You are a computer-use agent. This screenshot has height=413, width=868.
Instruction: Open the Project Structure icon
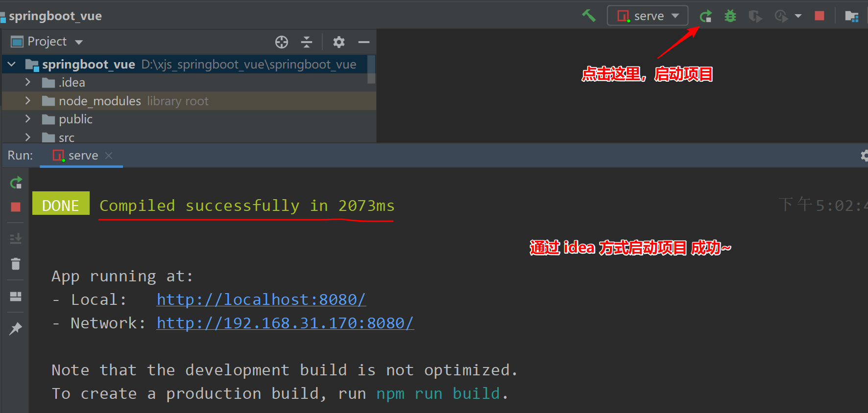pos(852,16)
